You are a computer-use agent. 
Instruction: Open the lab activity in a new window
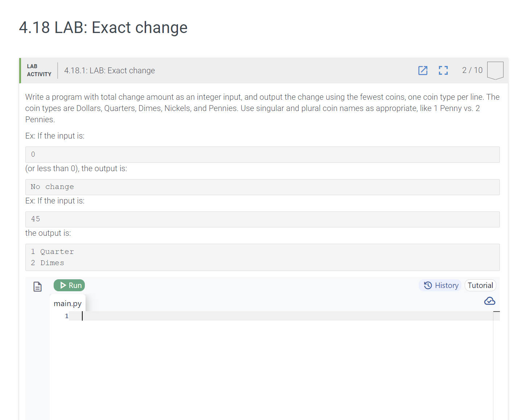(423, 71)
